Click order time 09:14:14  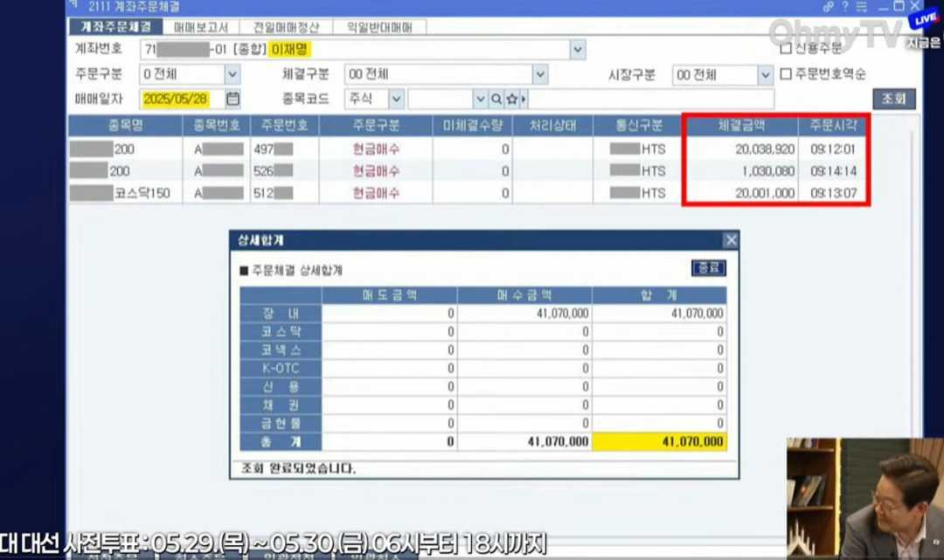833,171
